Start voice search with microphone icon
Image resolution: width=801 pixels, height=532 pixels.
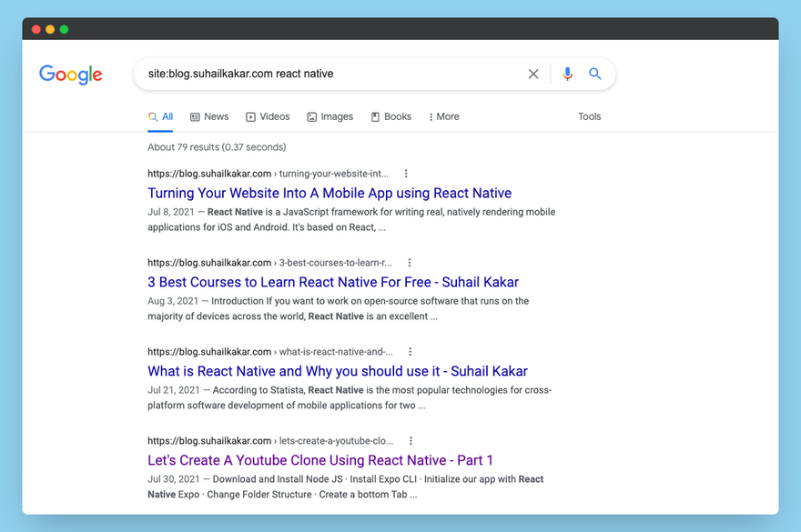[x=567, y=74]
